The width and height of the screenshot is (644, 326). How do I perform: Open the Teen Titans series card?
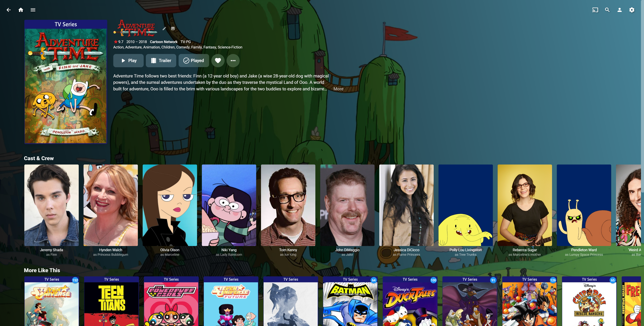pos(111,301)
